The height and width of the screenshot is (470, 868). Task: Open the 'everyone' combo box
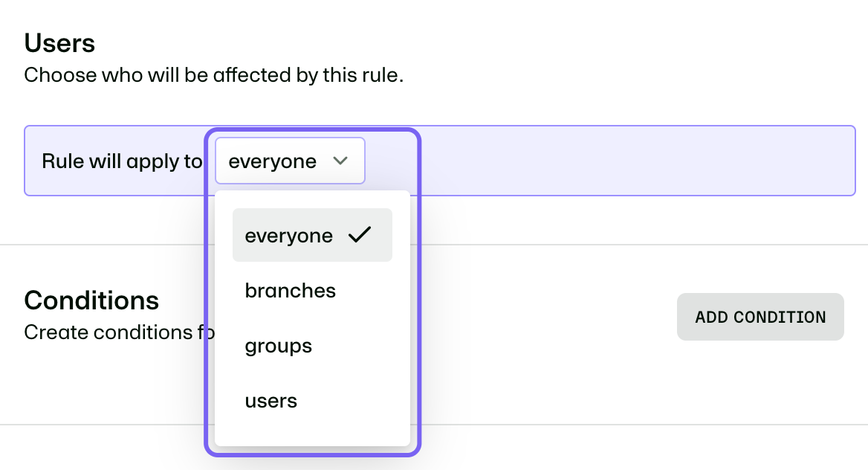point(290,161)
